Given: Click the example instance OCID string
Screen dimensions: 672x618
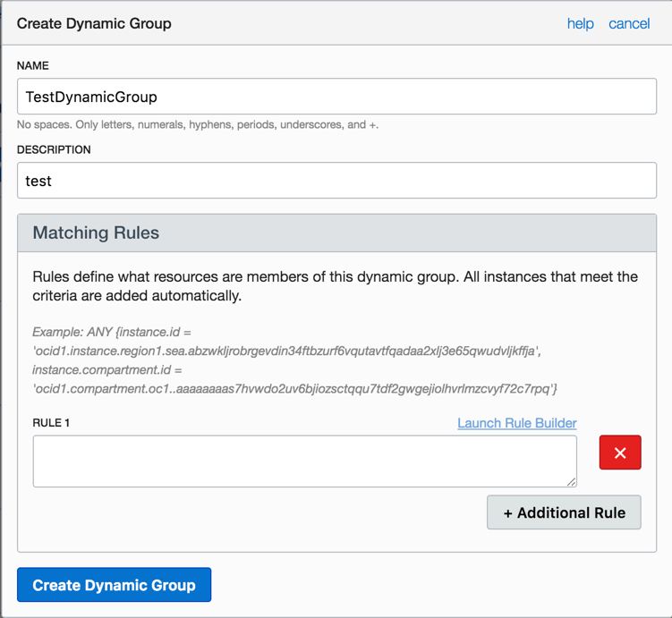Looking at the screenshot, I should pyautogui.click(x=285, y=351).
